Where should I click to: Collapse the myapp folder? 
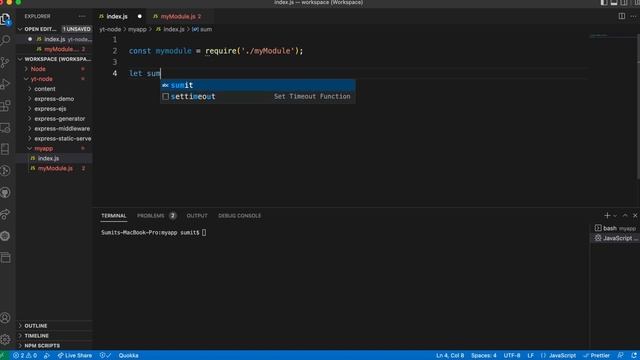[x=54, y=149]
